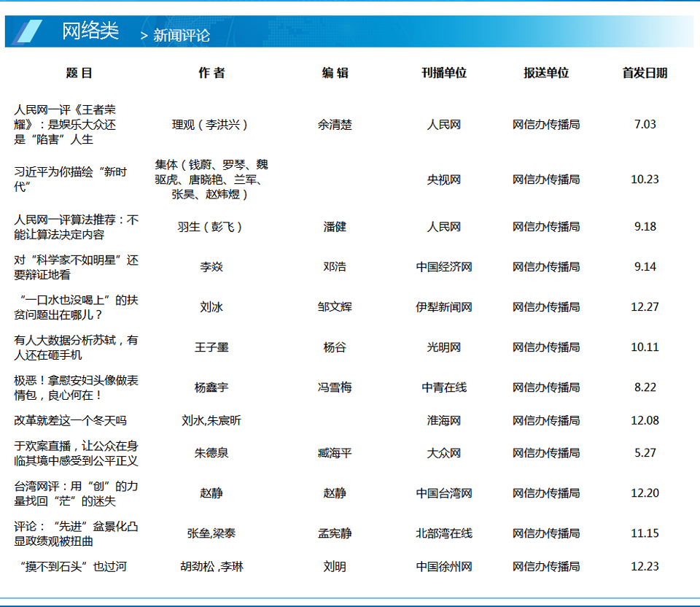Click the 首发日期 column header
The image size is (700, 607).
[645, 73]
